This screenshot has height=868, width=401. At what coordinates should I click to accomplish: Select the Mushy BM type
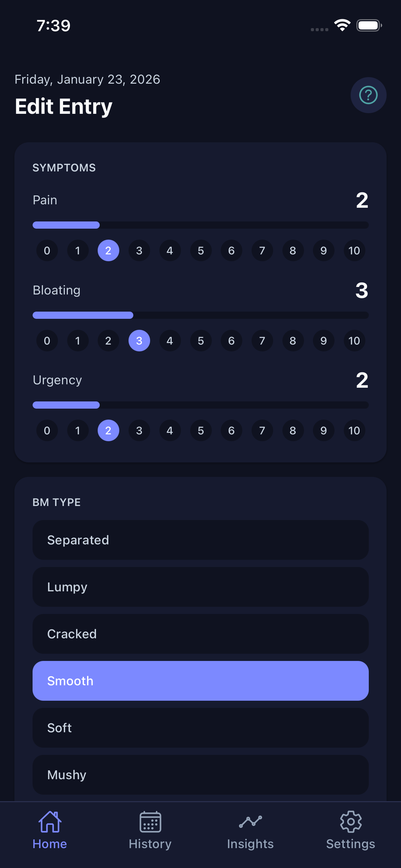pos(200,775)
